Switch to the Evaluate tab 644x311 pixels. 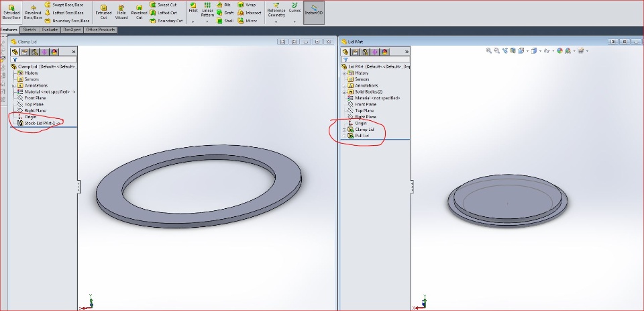(x=50, y=30)
